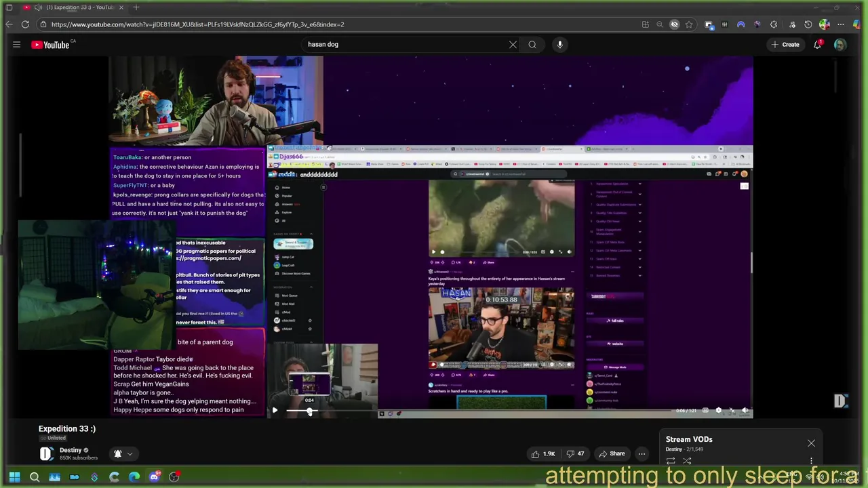Go back with the browser arrow

pyautogui.click(x=9, y=24)
